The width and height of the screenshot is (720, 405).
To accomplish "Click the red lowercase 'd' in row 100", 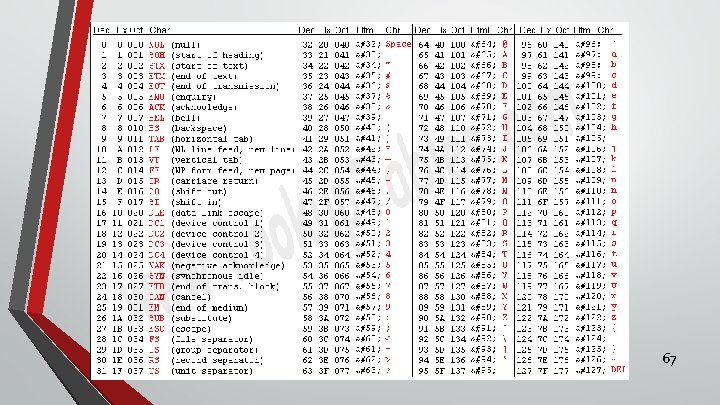I will [x=614, y=85].
